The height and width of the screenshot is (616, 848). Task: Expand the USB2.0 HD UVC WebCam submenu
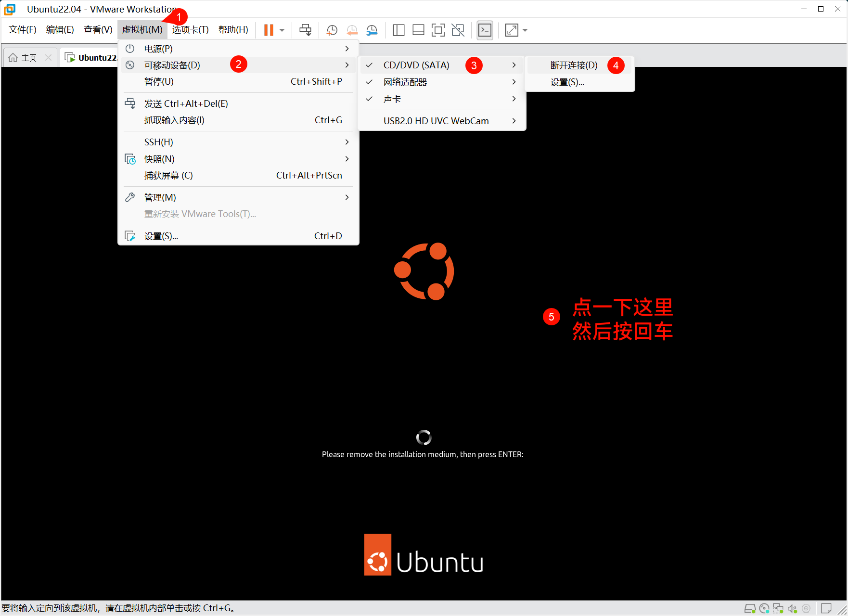click(442, 121)
